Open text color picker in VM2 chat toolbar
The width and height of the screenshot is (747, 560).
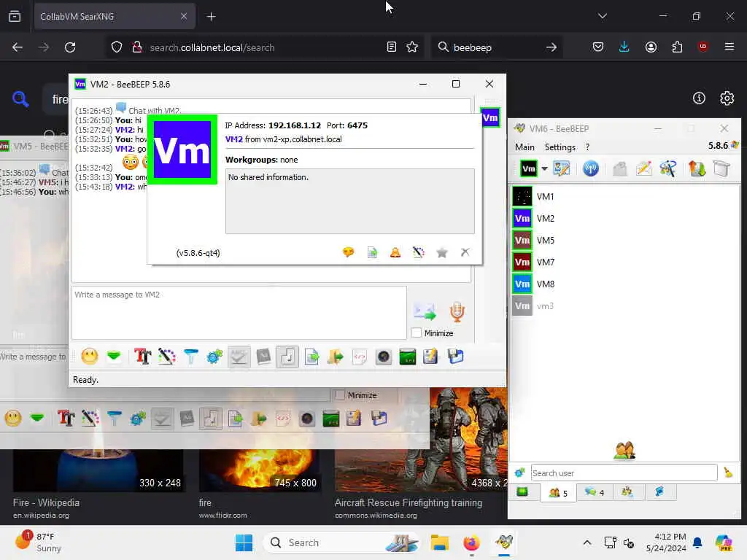click(x=167, y=356)
